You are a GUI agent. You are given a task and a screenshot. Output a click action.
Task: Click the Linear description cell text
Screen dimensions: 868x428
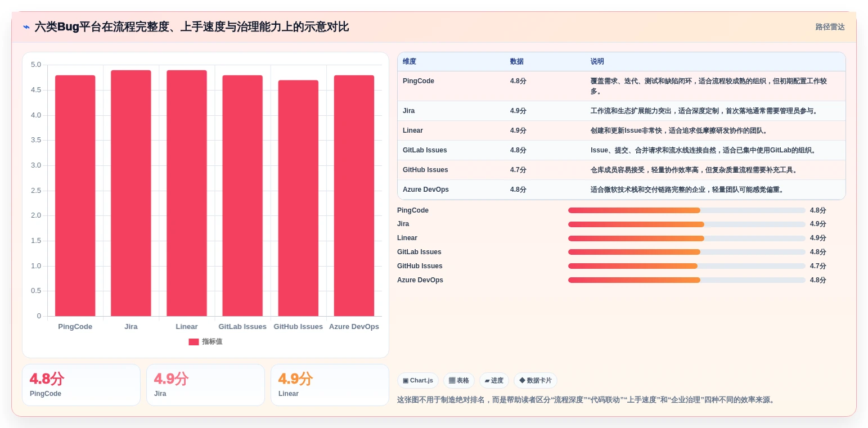(x=679, y=130)
